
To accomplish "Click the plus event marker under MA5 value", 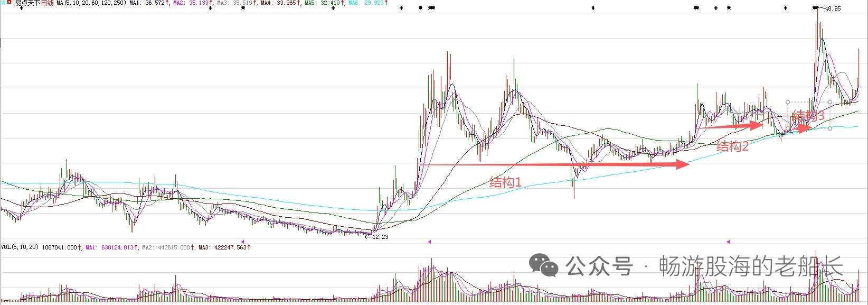I will point(333,8).
